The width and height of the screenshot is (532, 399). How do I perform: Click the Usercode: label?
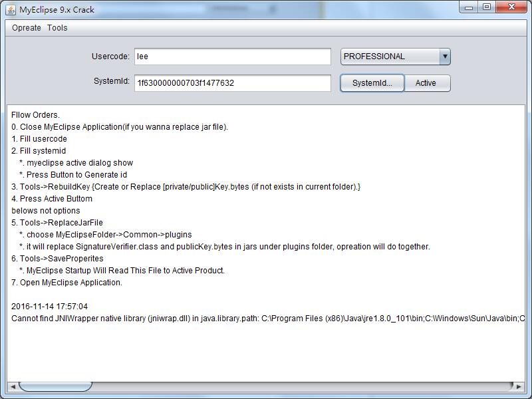coord(110,57)
